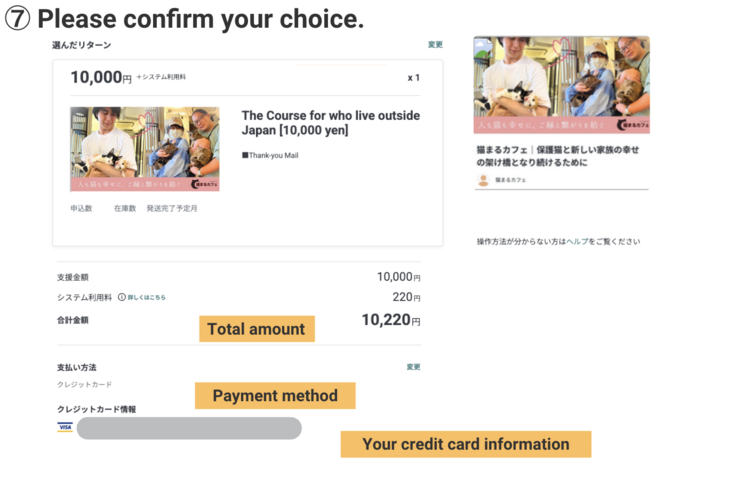Click the 猫まるカフェ owner name

[x=510, y=180]
